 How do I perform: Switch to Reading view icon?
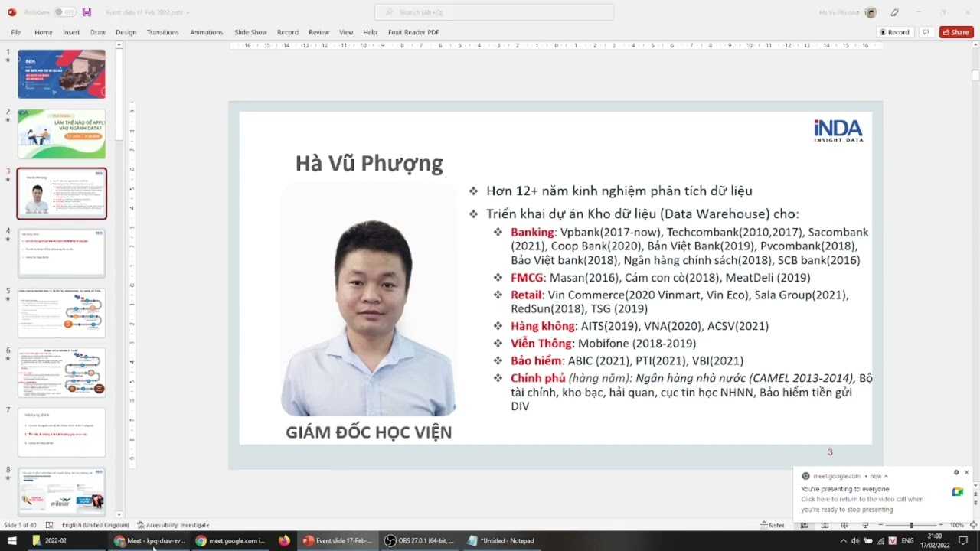[844, 525]
